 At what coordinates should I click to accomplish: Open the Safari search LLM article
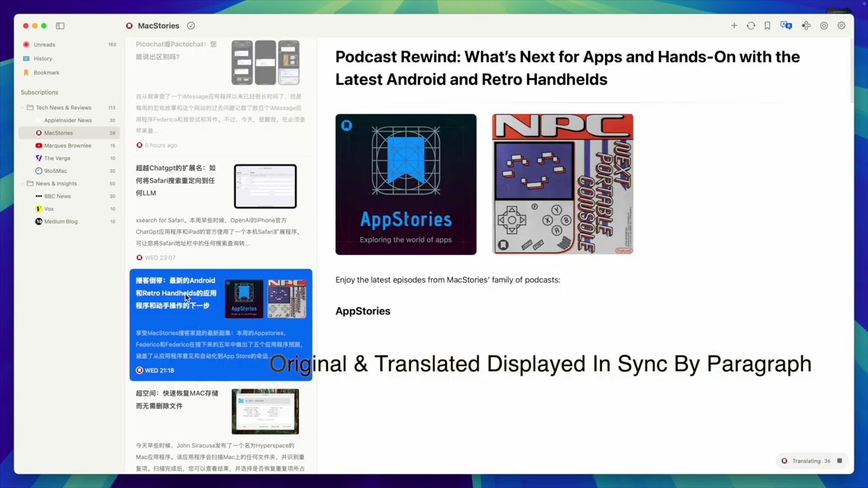[x=220, y=212]
